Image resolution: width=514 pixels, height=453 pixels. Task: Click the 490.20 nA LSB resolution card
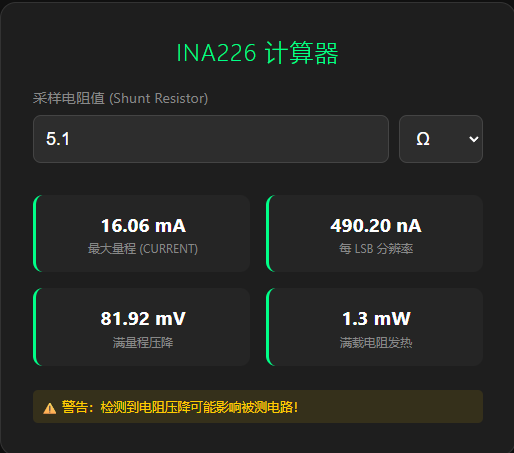click(x=374, y=233)
